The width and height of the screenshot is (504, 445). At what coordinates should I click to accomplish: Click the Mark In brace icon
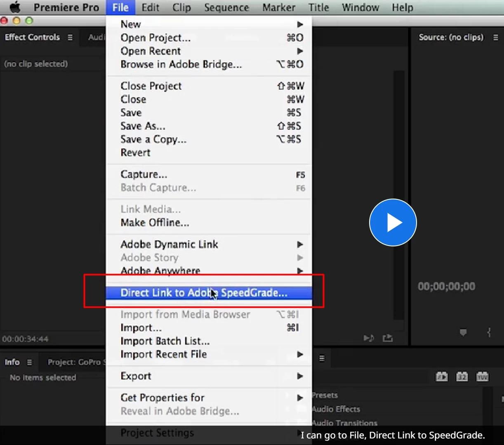pos(489,332)
